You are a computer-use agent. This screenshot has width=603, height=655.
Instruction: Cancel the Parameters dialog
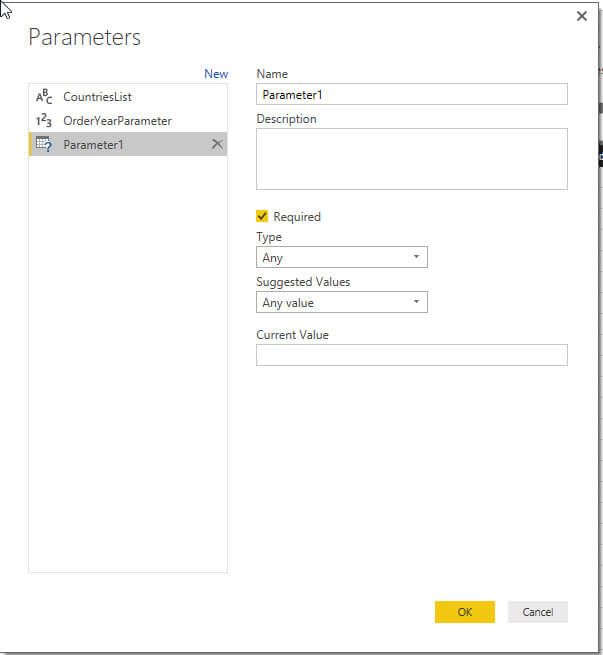click(537, 612)
